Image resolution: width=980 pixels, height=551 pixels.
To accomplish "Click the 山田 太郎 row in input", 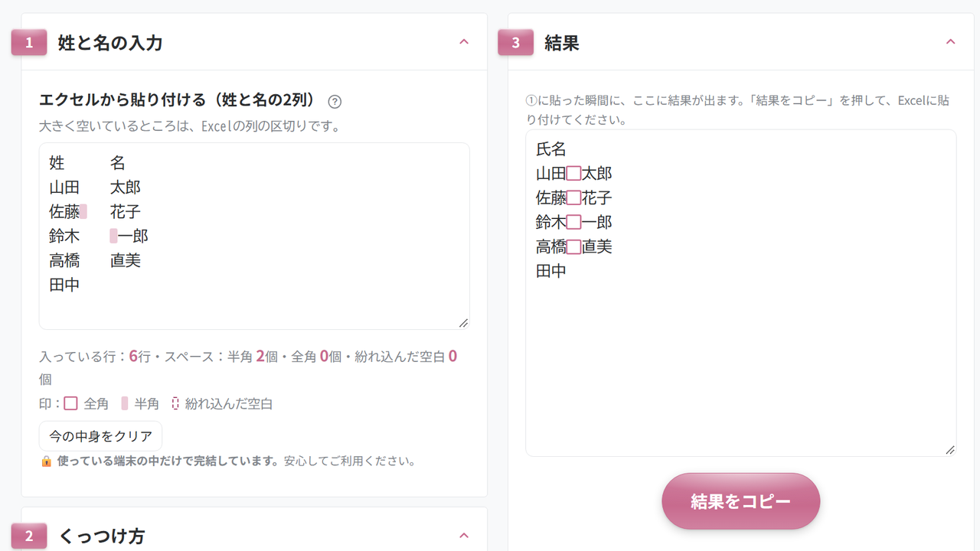I will point(95,187).
